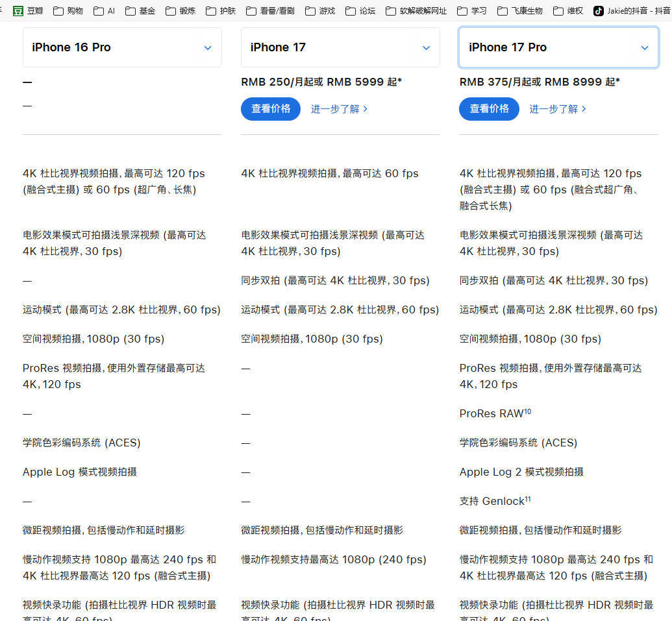Click 查看价格 button under iPhone 17
Screen dimensions: 672x621
[x=271, y=109]
